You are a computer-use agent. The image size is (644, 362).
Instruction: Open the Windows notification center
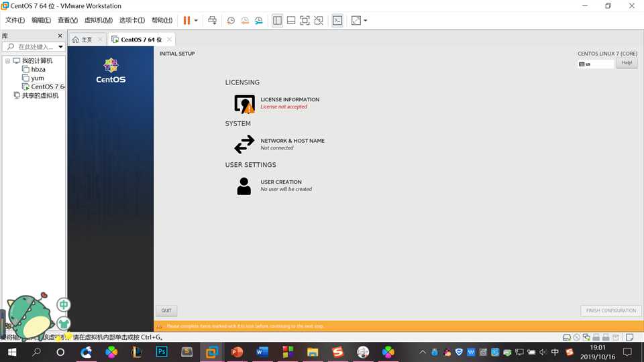pos(627,352)
